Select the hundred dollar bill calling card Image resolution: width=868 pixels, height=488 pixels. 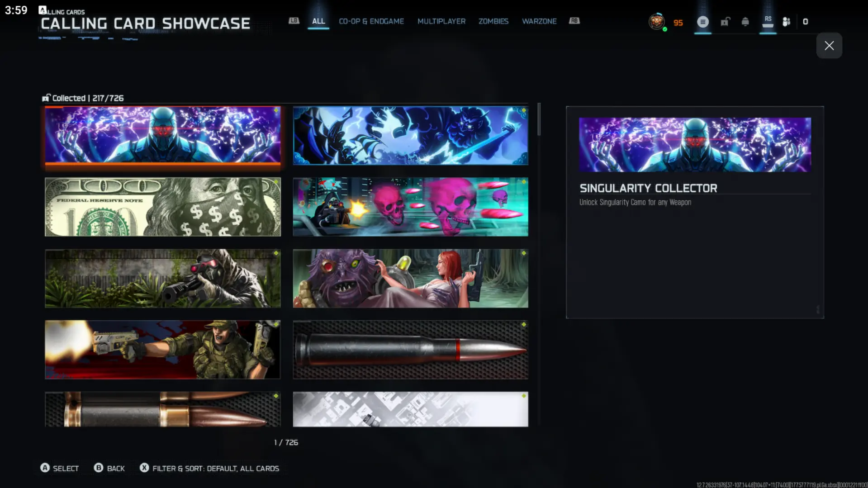(163, 207)
